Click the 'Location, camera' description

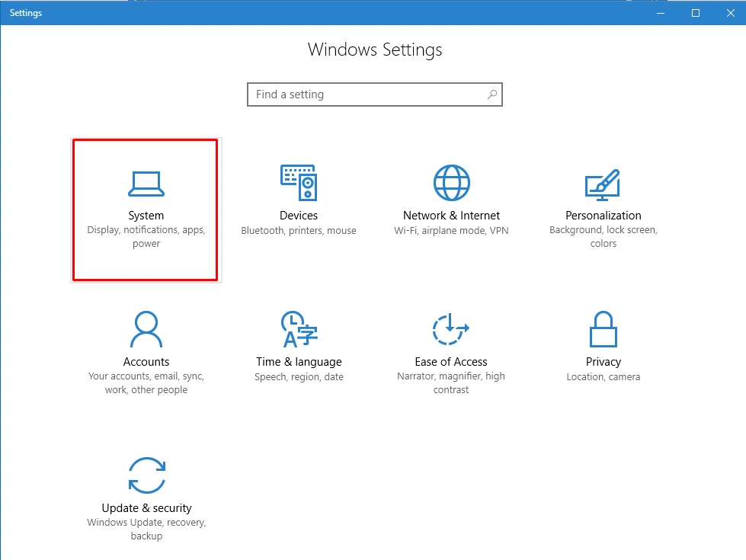[x=604, y=377]
